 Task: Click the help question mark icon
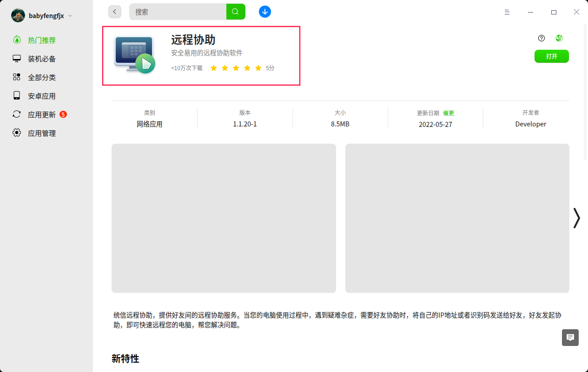(x=542, y=38)
